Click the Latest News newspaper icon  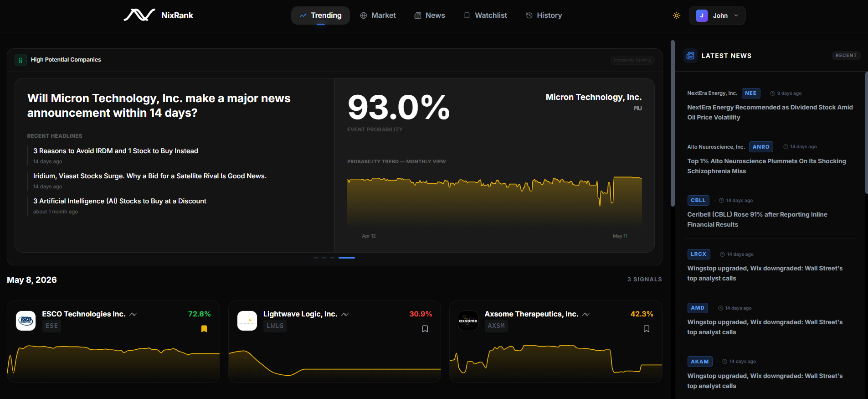click(x=690, y=56)
